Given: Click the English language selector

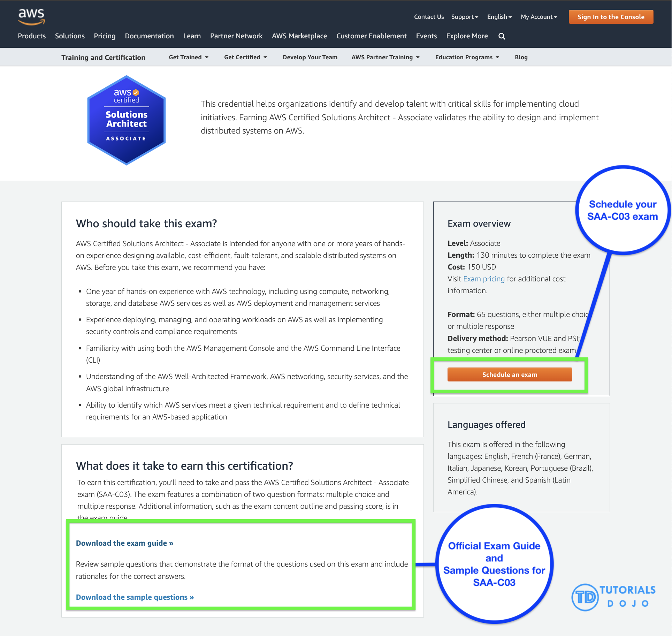Looking at the screenshot, I should tap(499, 16).
